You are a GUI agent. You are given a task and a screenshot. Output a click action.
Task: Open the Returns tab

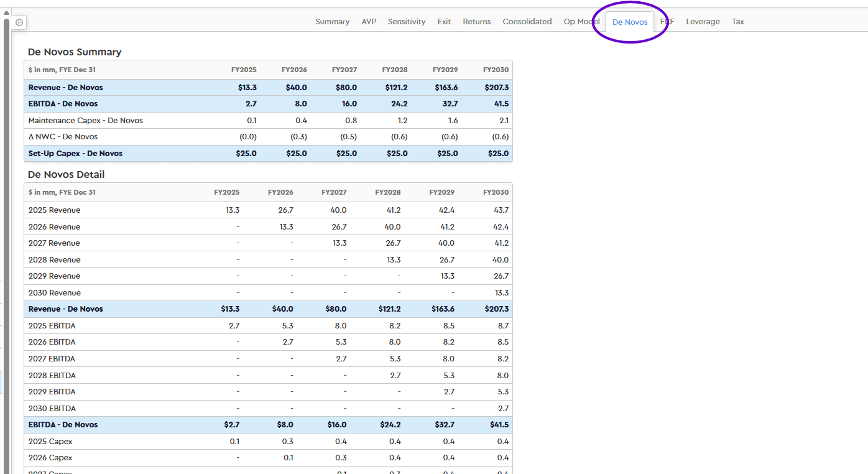pyautogui.click(x=476, y=22)
